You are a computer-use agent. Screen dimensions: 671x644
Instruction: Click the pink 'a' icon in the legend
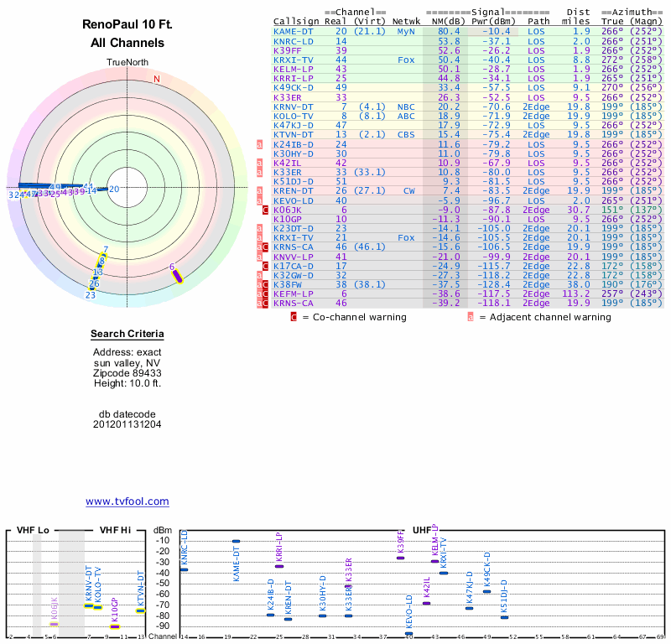coord(471,317)
